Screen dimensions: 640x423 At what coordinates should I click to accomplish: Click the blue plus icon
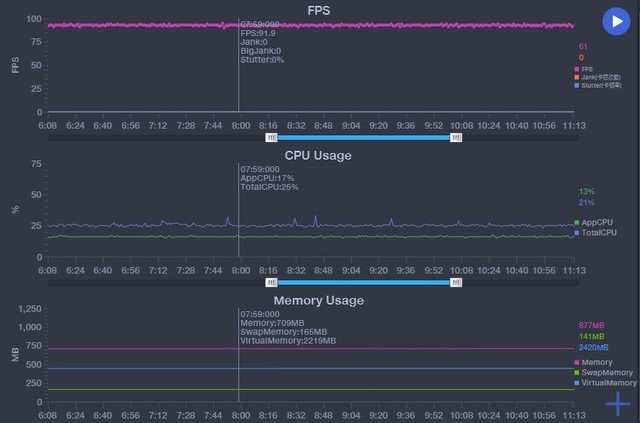tap(618, 403)
